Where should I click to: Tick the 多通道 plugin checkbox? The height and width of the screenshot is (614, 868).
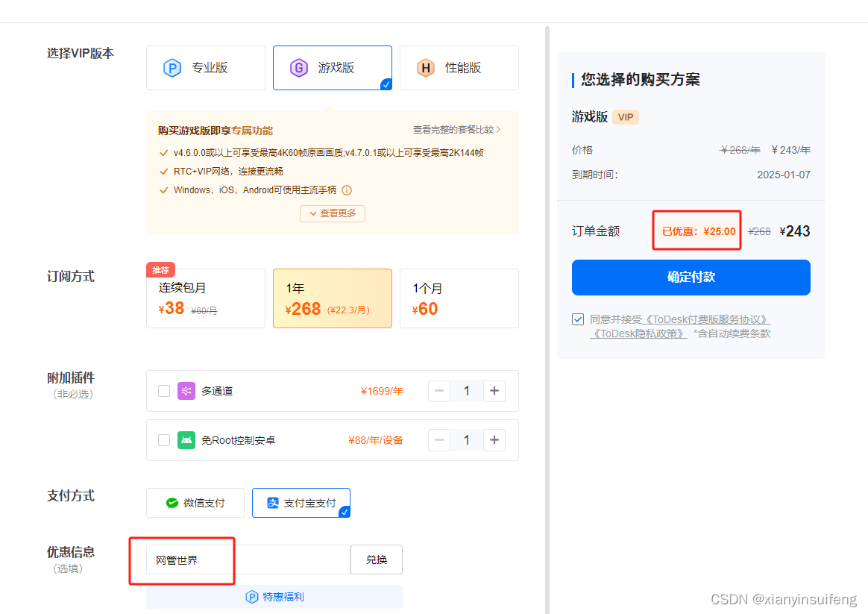[164, 391]
